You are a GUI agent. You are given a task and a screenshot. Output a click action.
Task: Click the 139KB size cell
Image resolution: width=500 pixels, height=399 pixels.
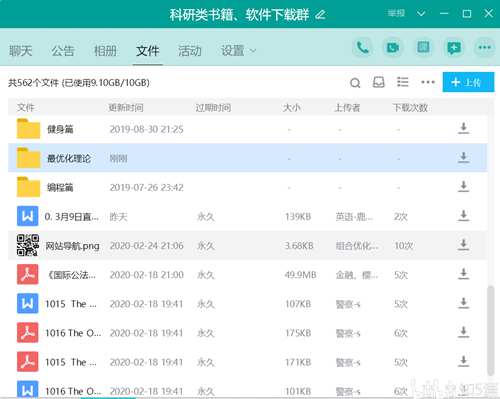[298, 217]
